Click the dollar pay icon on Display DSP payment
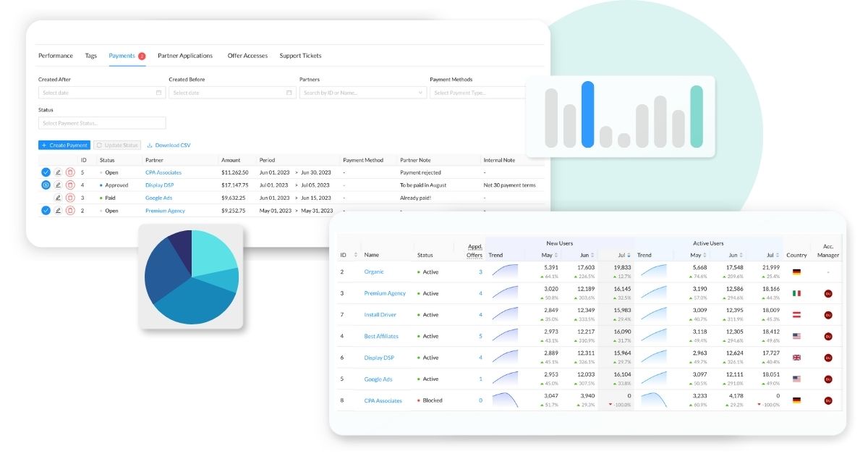 pos(46,185)
